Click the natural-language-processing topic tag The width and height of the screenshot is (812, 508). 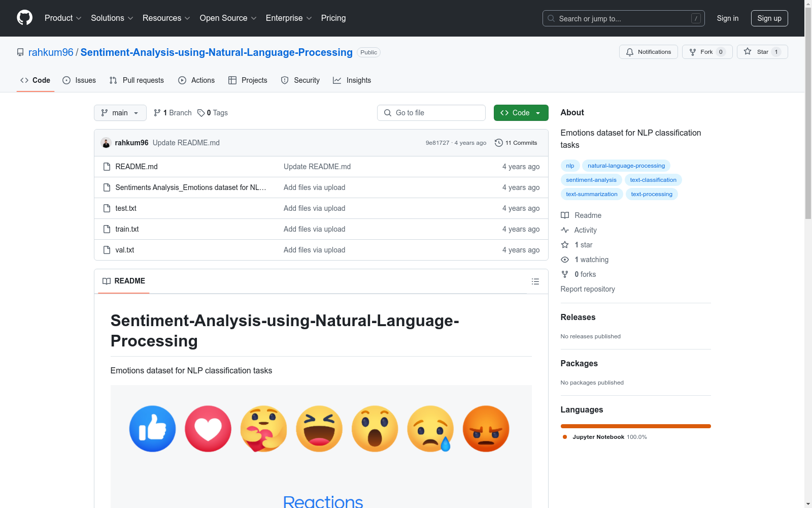(x=626, y=166)
